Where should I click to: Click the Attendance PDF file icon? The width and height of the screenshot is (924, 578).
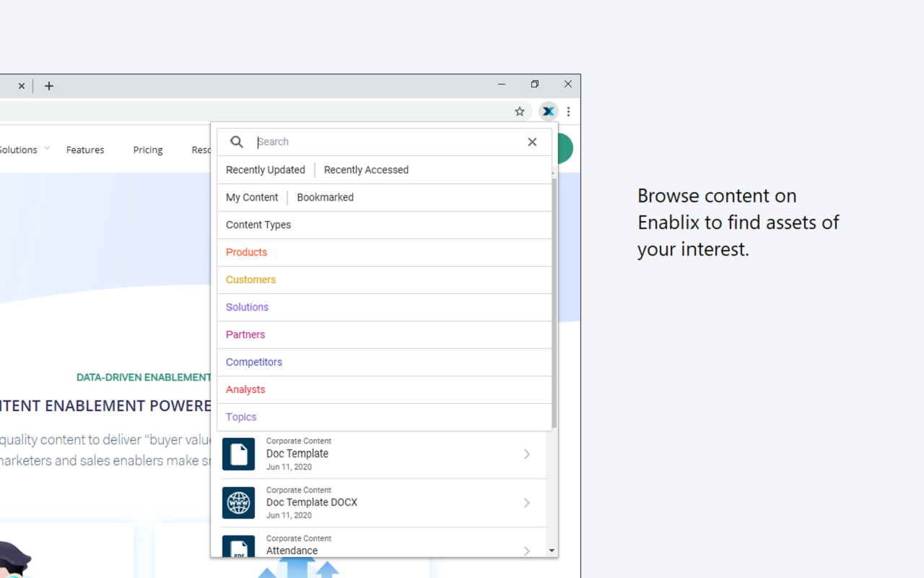[238, 546]
